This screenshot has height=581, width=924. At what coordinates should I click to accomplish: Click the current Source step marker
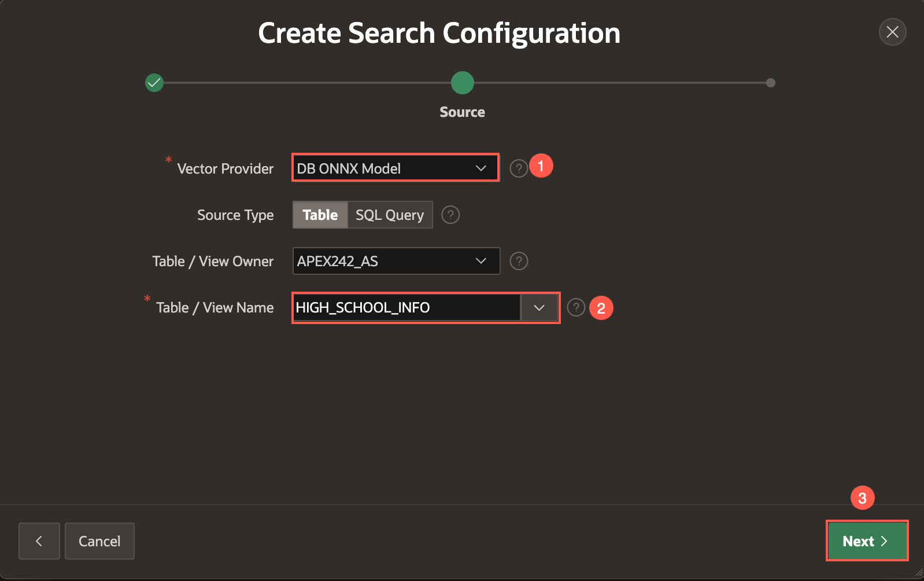pyautogui.click(x=463, y=83)
